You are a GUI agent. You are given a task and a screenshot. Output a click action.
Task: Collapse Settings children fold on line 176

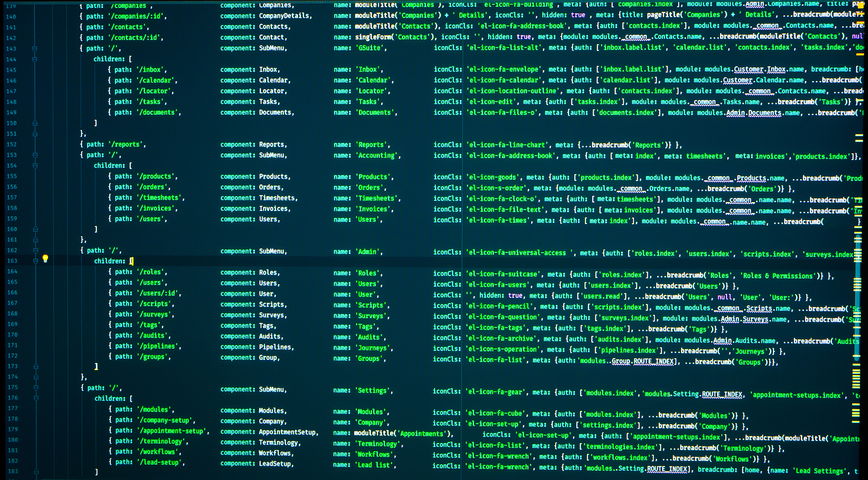pyautogui.click(x=36, y=398)
